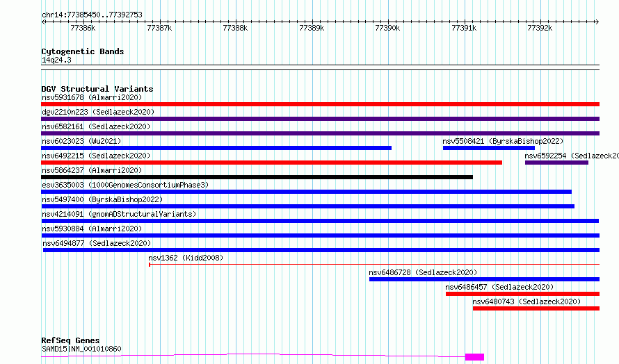The width and height of the screenshot is (619, 364).
Task: Click the blue nsv5508421 variant bar
Action: click(489, 148)
